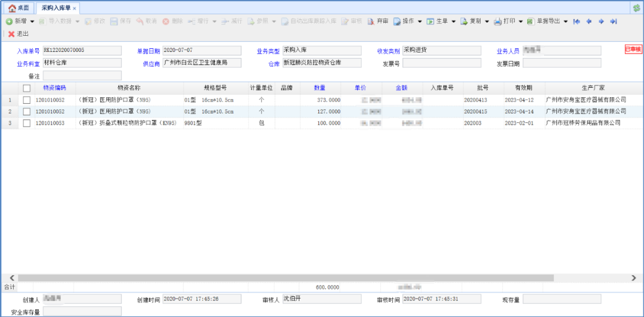The image size is (644, 317).
Task: Expand the 参照 dropdown arrow
Action: [274, 21]
